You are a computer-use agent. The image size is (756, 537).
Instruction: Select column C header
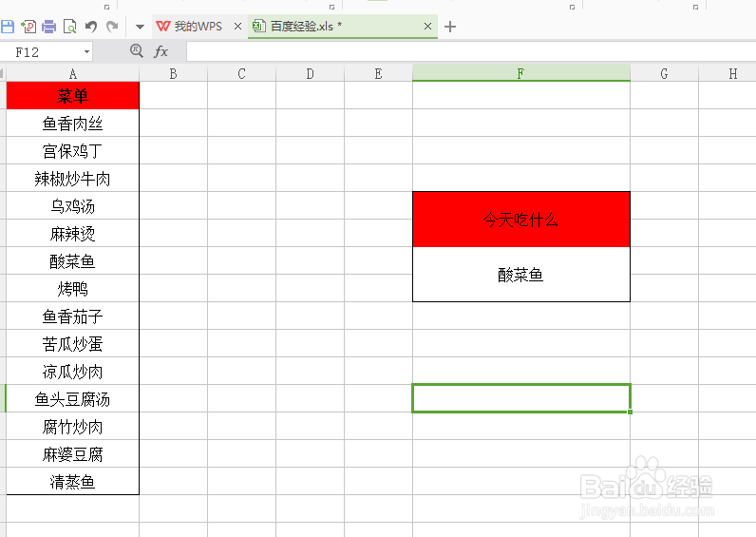point(241,74)
